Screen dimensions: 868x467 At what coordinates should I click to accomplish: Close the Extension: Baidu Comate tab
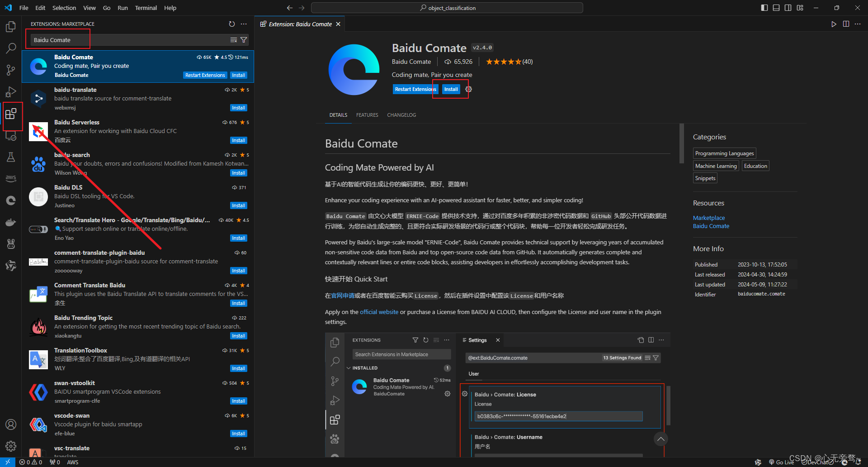(x=338, y=24)
